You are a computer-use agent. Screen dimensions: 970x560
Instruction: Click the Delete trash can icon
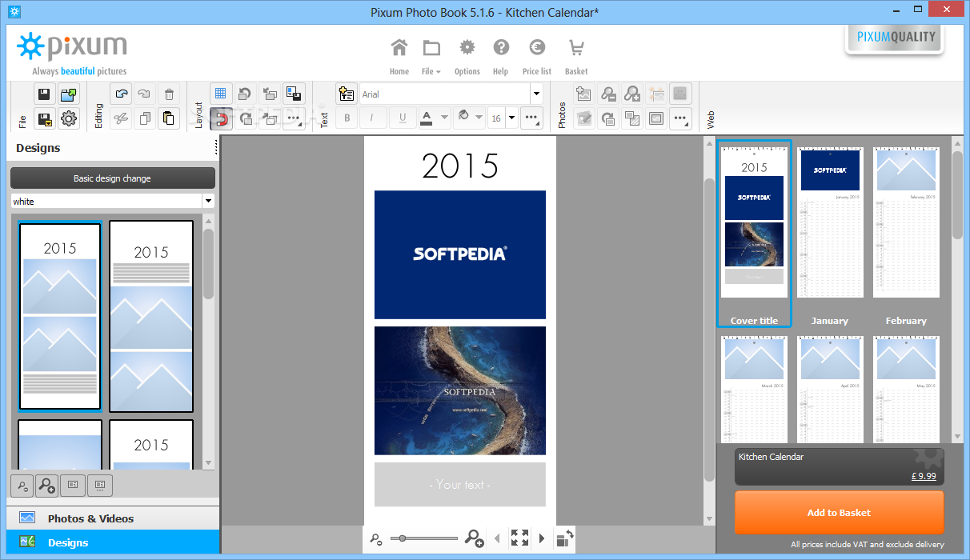pos(169,94)
